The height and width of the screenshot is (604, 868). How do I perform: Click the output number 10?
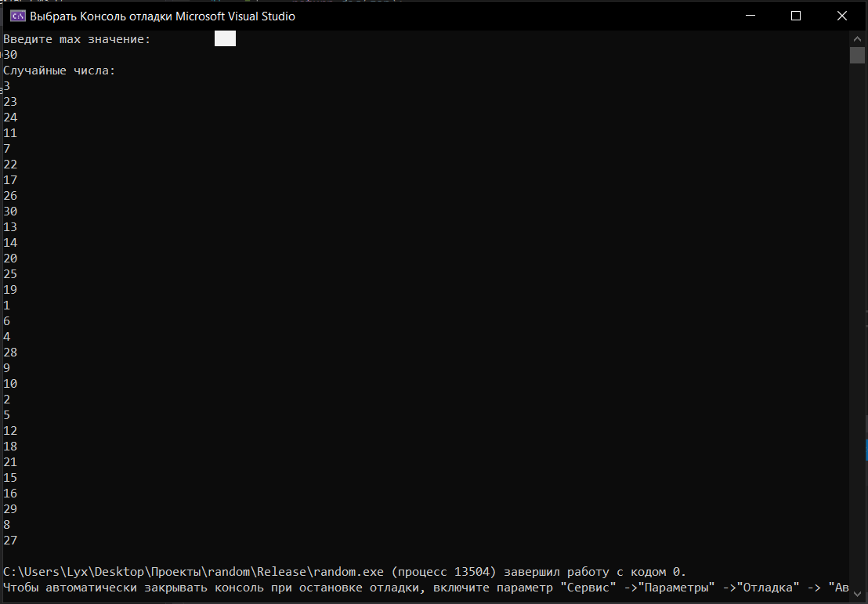tap(10, 384)
